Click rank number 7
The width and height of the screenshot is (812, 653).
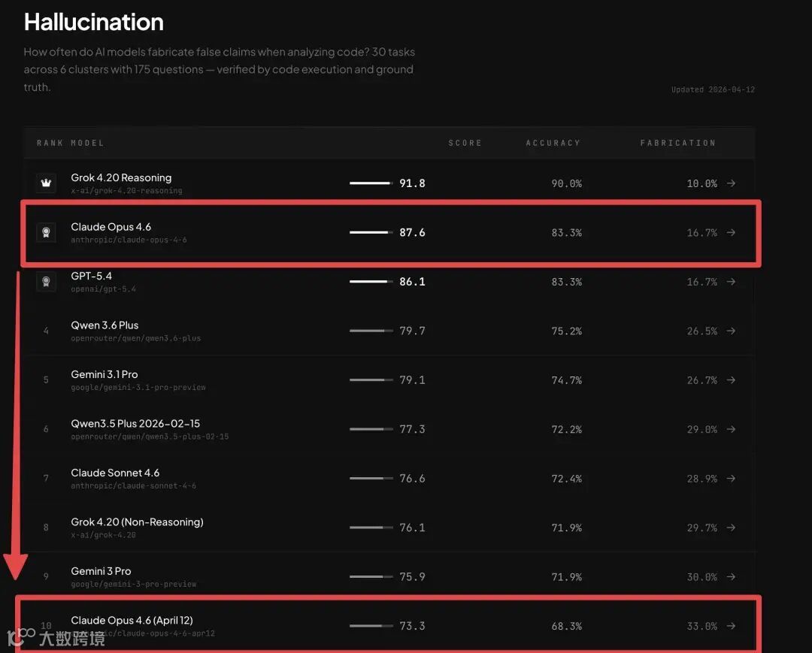[46, 478]
